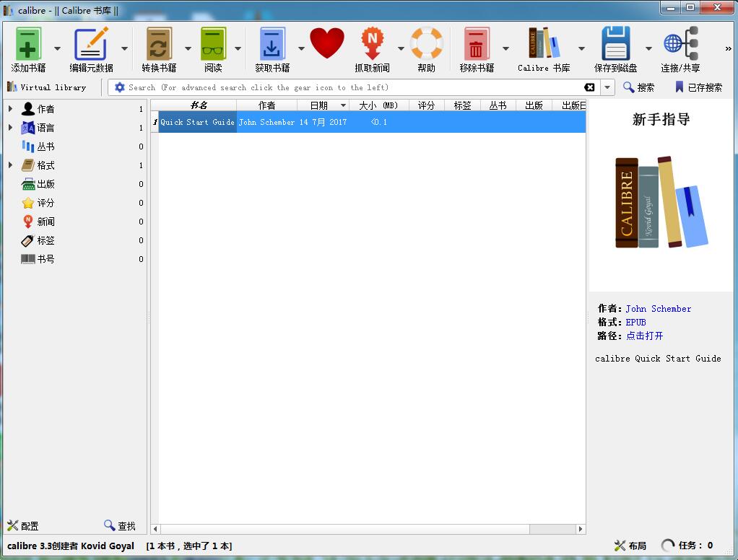The height and width of the screenshot is (560, 738).
Task: Open the 阅读 reader icon
Action: tap(213, 45)
